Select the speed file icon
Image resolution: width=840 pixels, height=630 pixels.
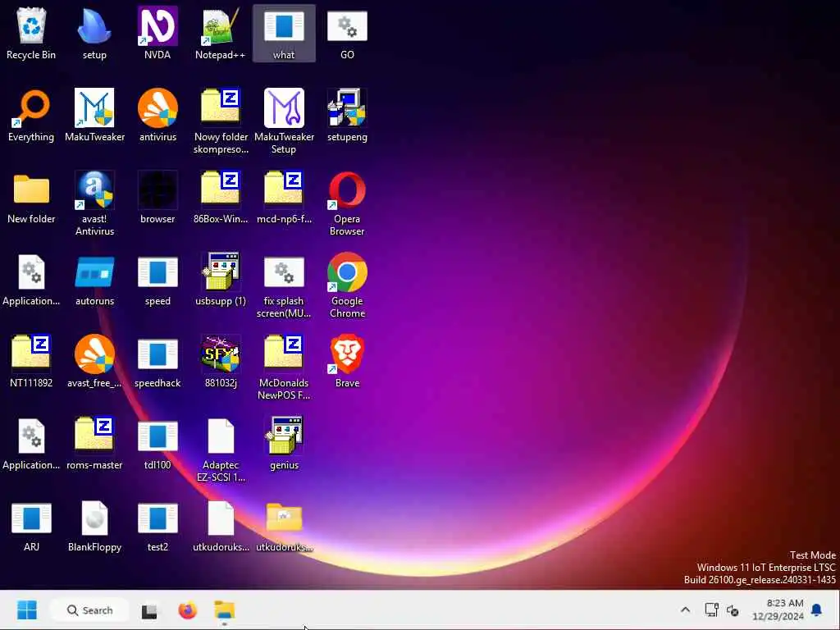pos(157,280)
